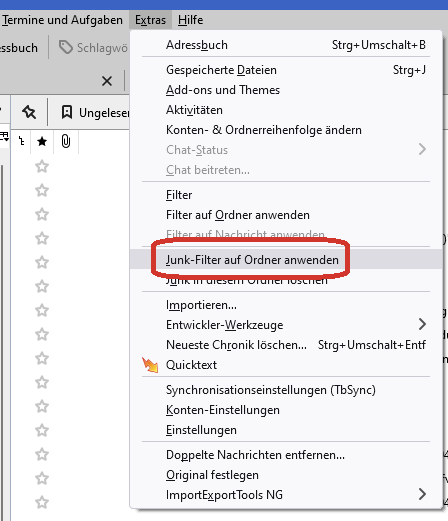This screenshot has height=521, width=448.
Task: Expand the Entwickler-Werkzeuge submenu arrow
Action: tap(422, 324)
